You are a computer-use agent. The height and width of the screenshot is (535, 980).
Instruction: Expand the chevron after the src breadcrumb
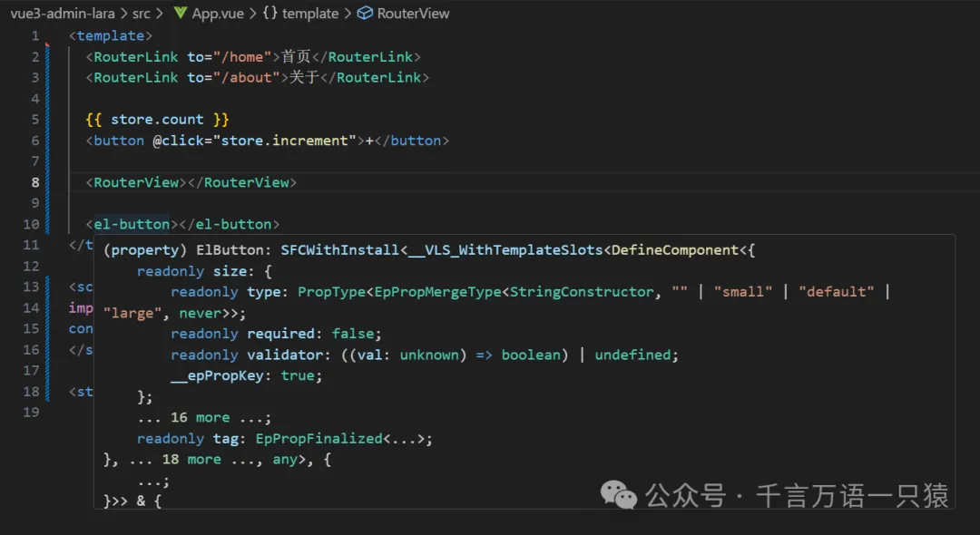pyautogui.click(x=161, y=14)
